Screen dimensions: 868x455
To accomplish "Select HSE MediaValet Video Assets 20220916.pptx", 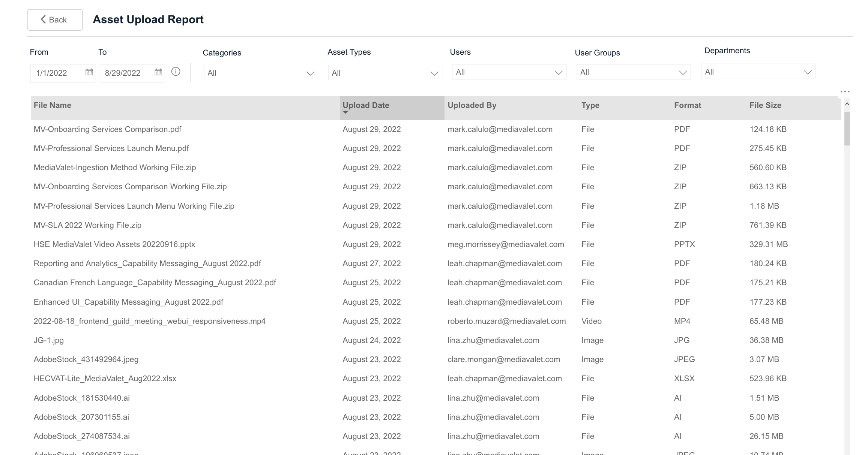I will tap(114, 244).
